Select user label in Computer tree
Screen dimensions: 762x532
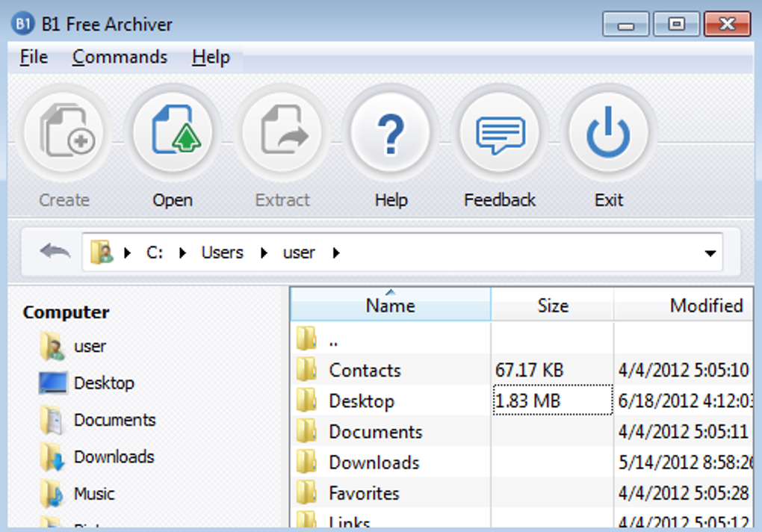click(90, 347)
